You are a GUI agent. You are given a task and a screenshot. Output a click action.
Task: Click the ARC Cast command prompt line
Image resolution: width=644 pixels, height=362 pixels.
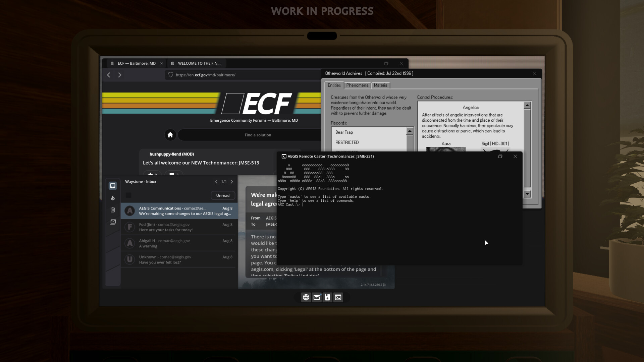[x=290, y=204]
